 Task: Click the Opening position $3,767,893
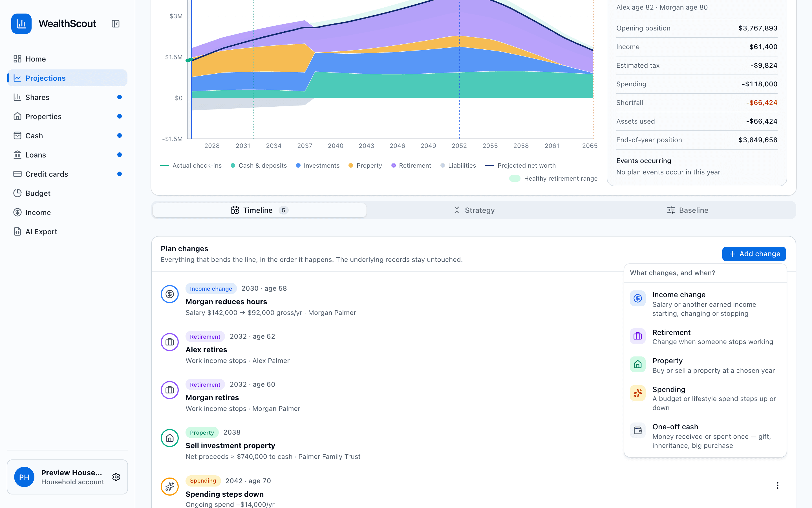[758, 28]
